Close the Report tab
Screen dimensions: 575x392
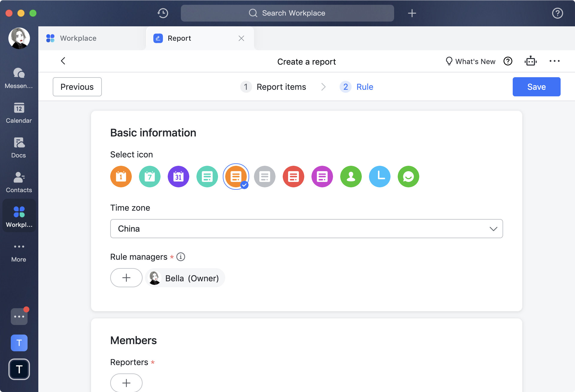[241, 38]
